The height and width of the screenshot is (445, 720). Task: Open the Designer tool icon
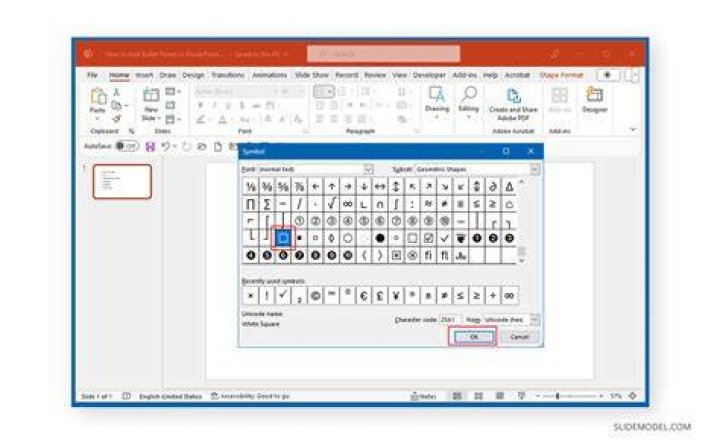[595, 95]
